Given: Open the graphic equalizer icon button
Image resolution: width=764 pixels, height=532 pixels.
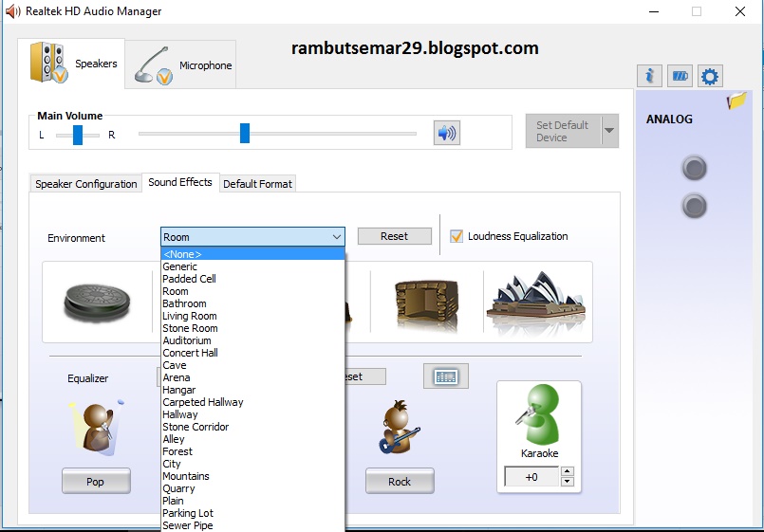Looking at the screenshot, I should point(446,376).
